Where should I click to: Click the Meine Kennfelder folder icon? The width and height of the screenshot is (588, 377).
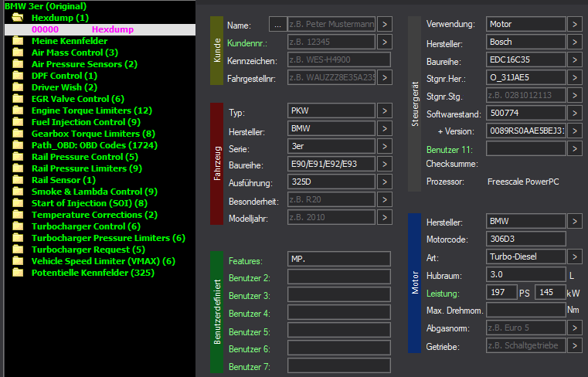click(x=18, y=40)
